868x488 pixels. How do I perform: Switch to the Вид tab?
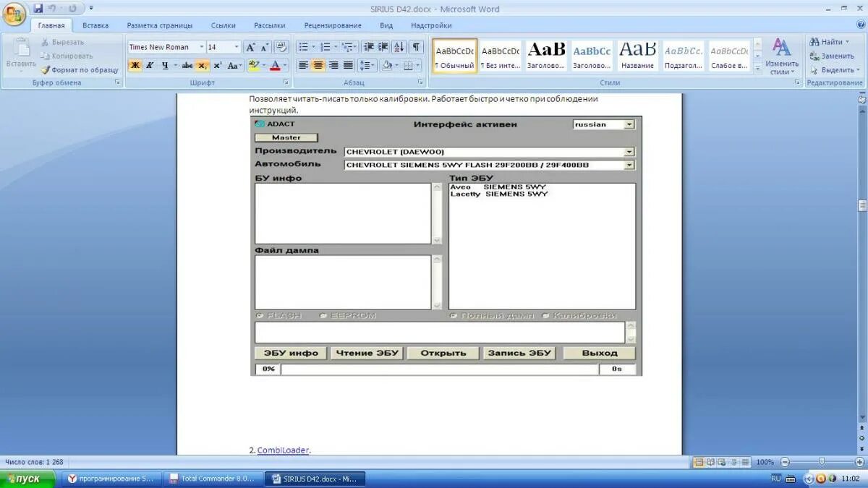point(386,25)
